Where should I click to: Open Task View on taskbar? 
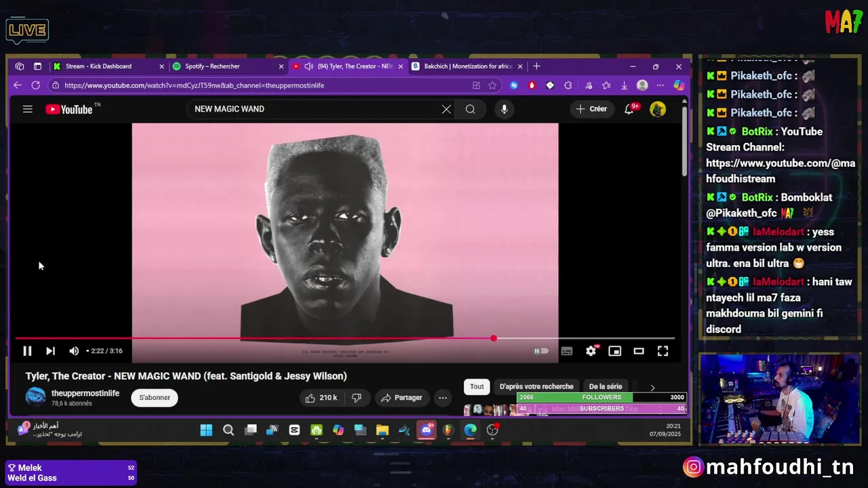coord(251,430)
